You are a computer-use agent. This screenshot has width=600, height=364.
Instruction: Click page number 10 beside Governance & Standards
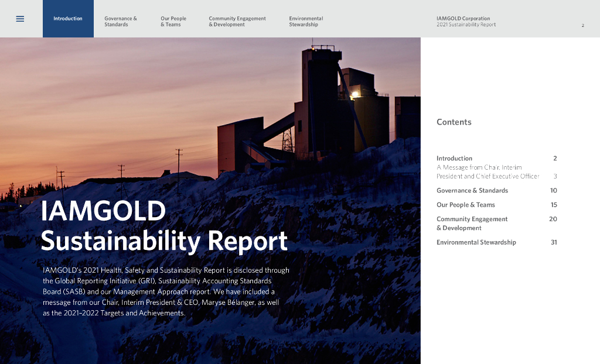pos(553,190)
